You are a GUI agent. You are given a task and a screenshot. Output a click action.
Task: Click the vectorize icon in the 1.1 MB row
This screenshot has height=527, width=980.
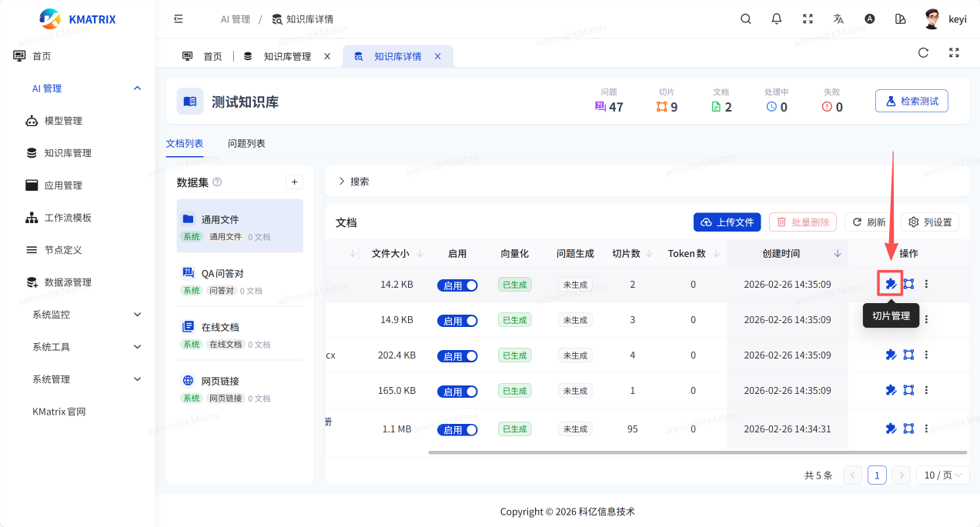908,429
